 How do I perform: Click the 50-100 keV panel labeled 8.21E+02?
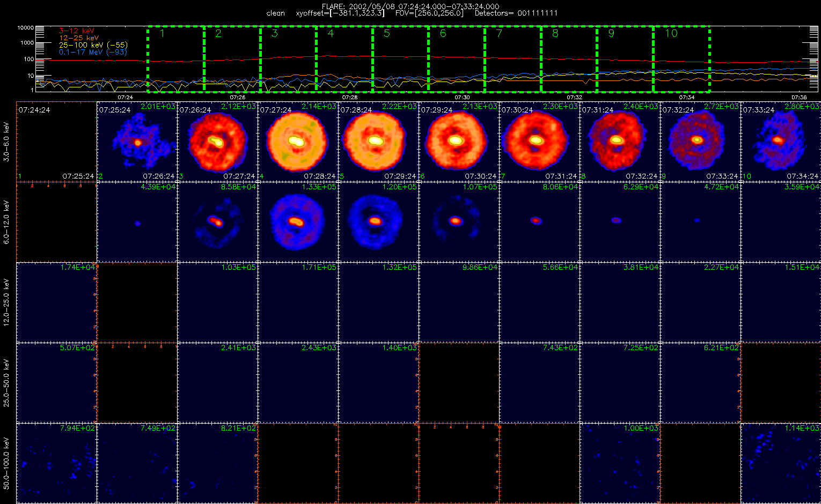click(x=217, y=463)
